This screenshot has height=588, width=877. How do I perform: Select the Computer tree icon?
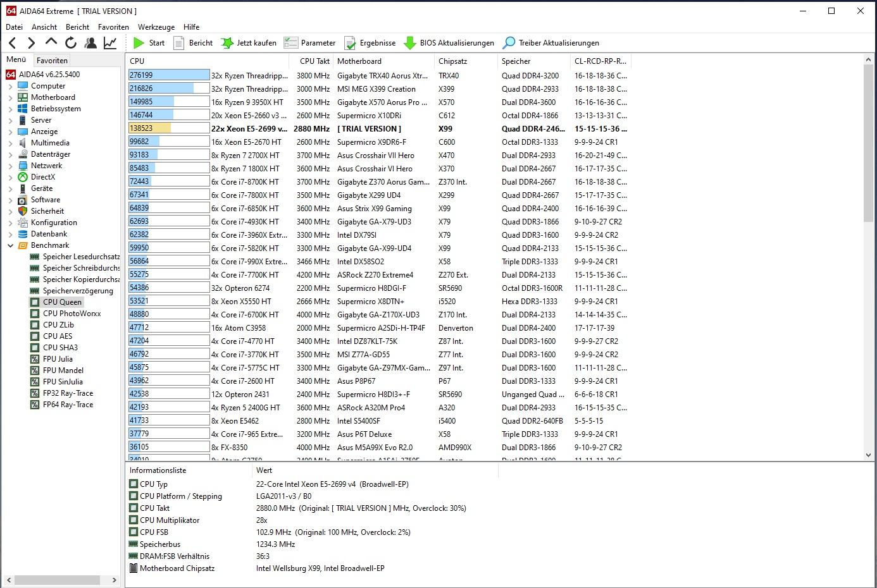point(23,86)
